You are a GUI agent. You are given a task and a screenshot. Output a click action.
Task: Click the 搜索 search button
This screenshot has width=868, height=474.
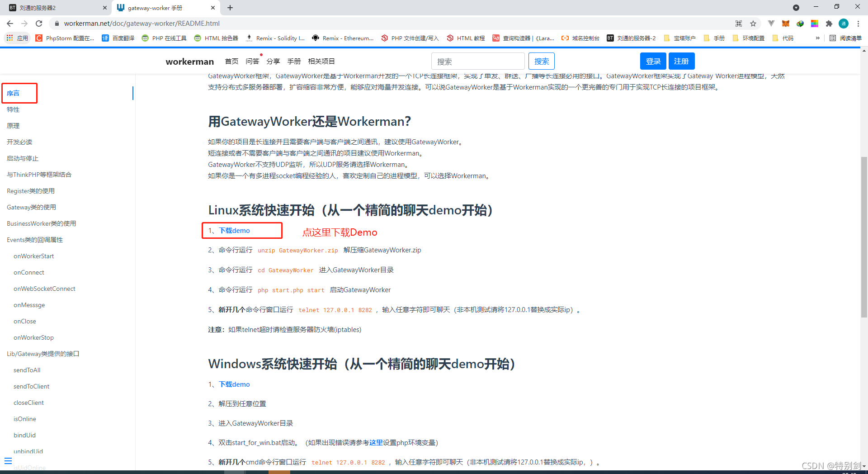click(x=542, y=62)
